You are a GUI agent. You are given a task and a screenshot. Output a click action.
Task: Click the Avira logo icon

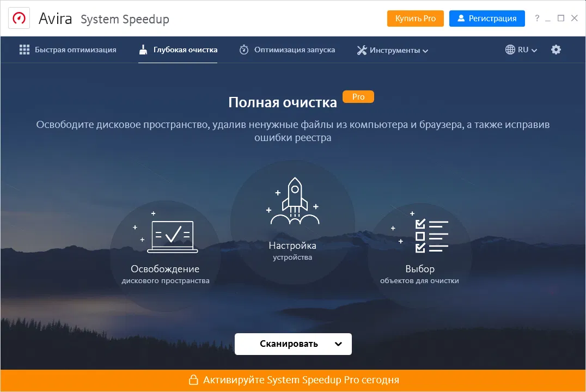click(19, 18)
